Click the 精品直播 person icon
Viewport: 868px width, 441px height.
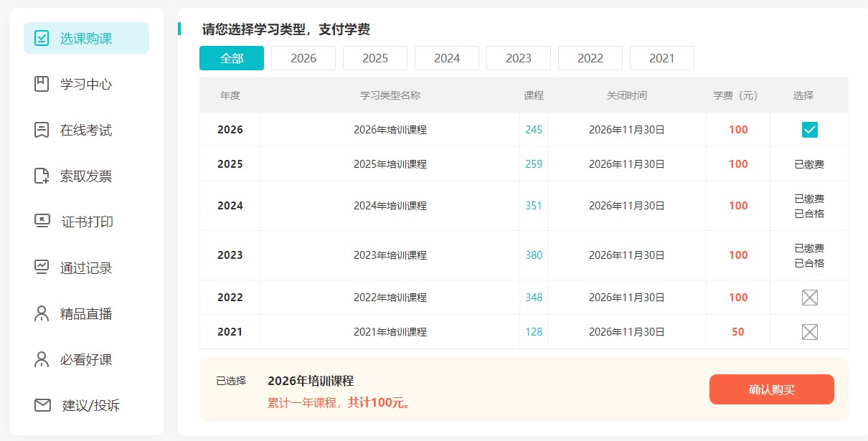point(42,313)
